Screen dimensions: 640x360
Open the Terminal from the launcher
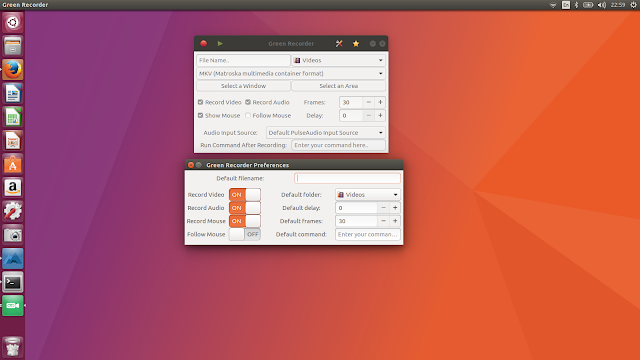13,282
